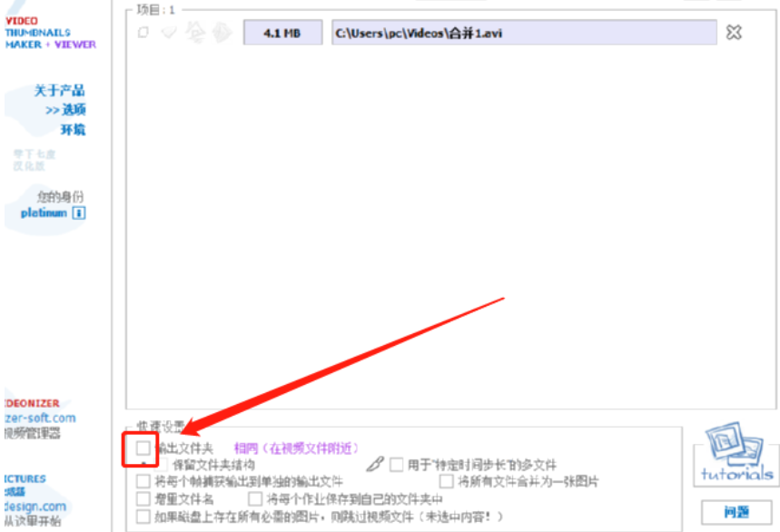Open the zer-soft.com link
This screenshot has height=532, width=780.
pyautogui.click(x=40, y=418)
